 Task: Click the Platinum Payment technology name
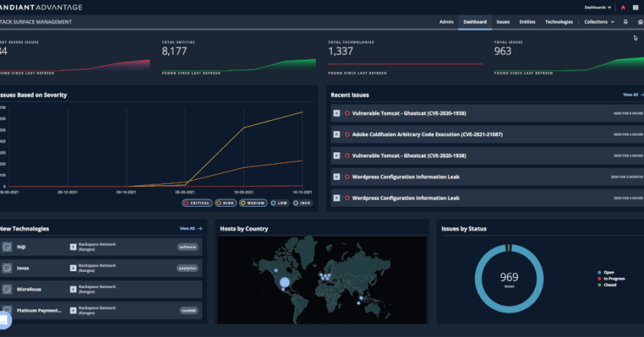click(39, 311)
